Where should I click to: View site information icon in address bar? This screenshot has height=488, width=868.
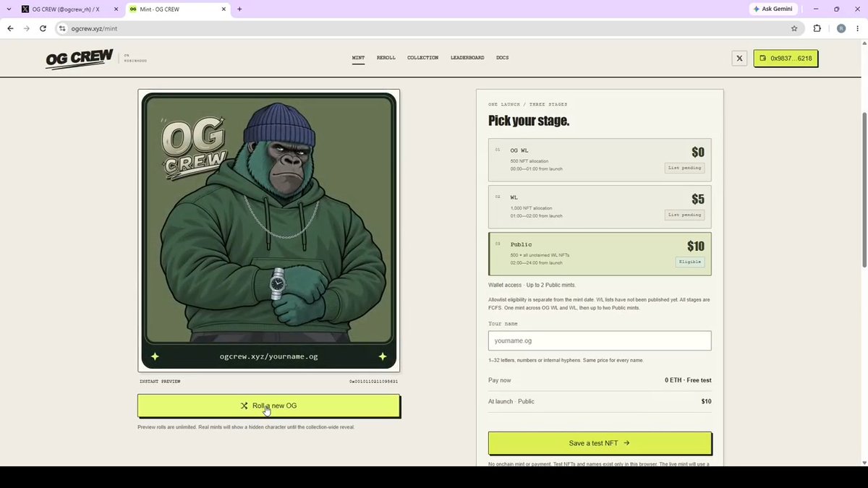click(x=62, y=28)
